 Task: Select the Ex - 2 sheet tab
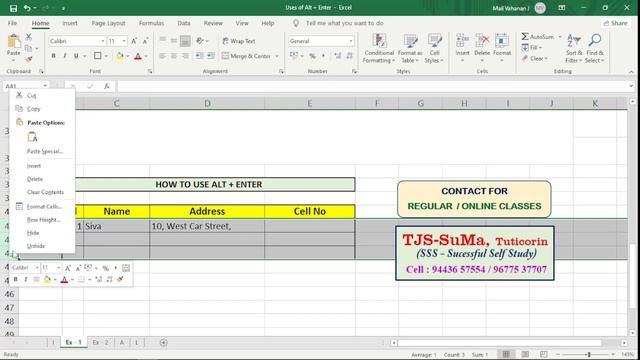coord(100,342)
